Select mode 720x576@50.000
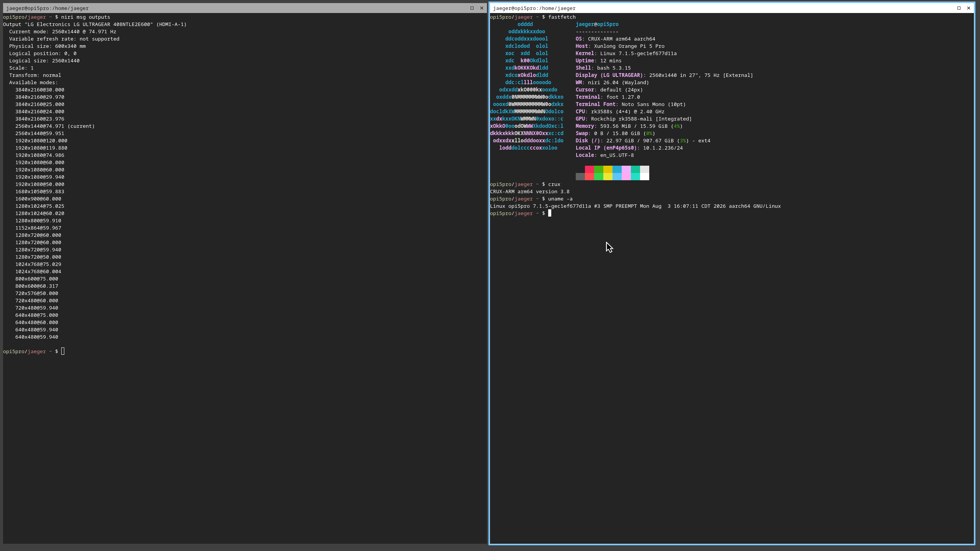This screenshot has height=551, width=980. 37,293
